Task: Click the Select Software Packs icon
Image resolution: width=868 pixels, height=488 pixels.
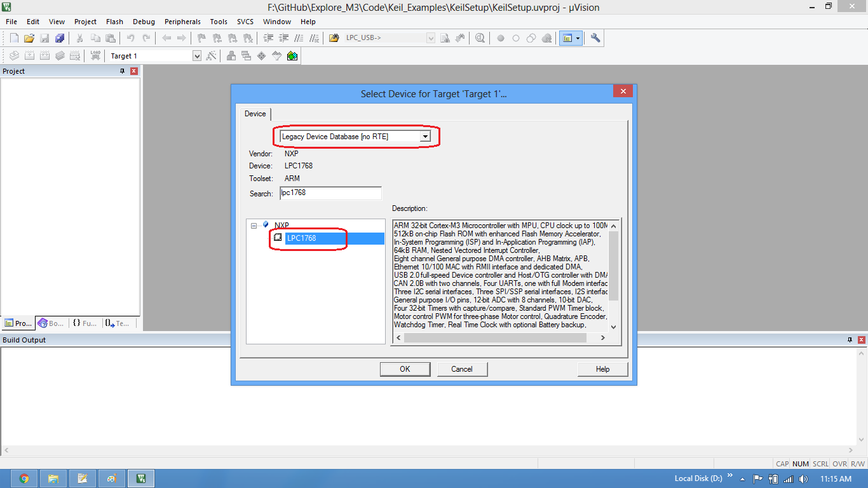Action: click(277, 56)
